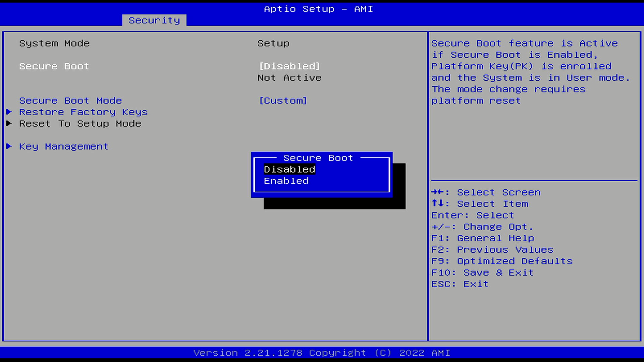This screenshot has height=362, width=644.
Task: Click the up-down arrows Select Item icon
Action: point(438,203)
